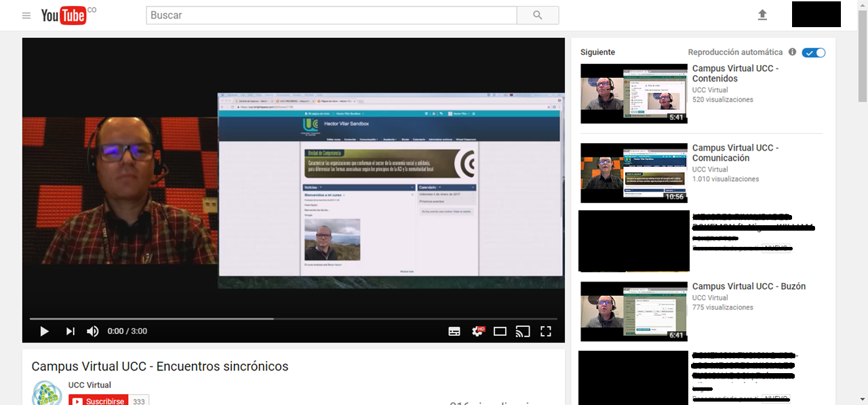Click the search magnifier icon
This screenshot has width=868, height=405.
[x=537, y=14]
